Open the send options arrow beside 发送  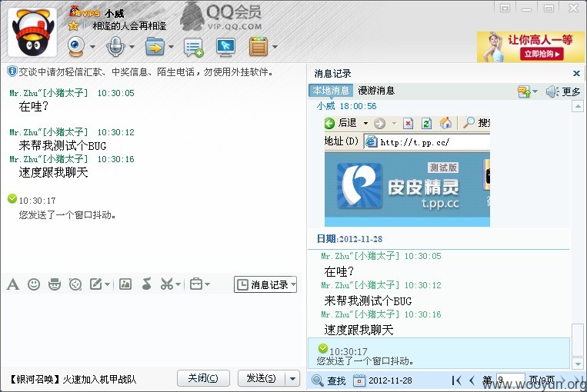pos(292,378)
